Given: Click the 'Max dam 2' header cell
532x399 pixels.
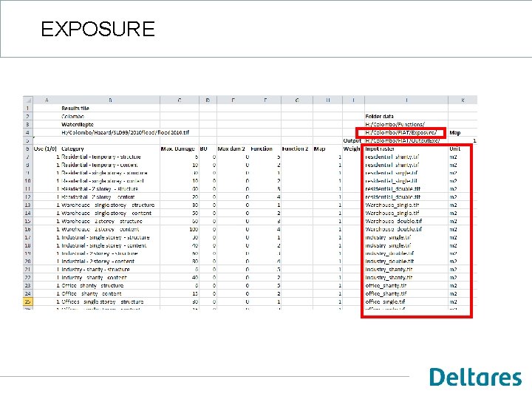Looking at the screenshot, I should pos(231,149).
